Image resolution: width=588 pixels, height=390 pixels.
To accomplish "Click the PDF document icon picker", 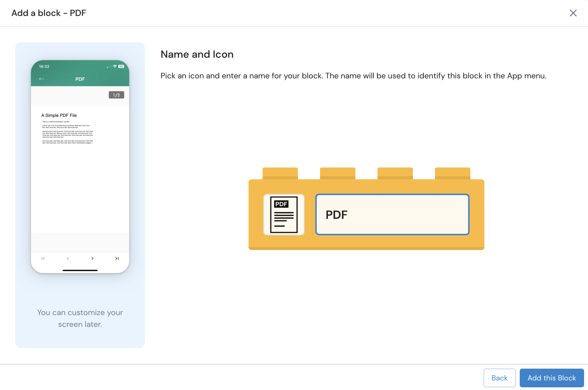I will [x=283, y=214].
